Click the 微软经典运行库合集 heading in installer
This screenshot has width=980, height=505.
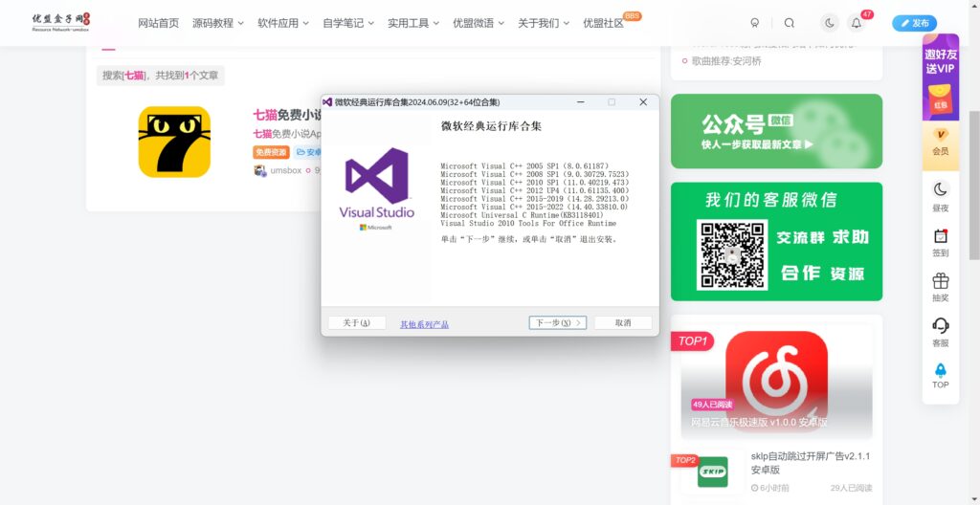tap(492, 125)
